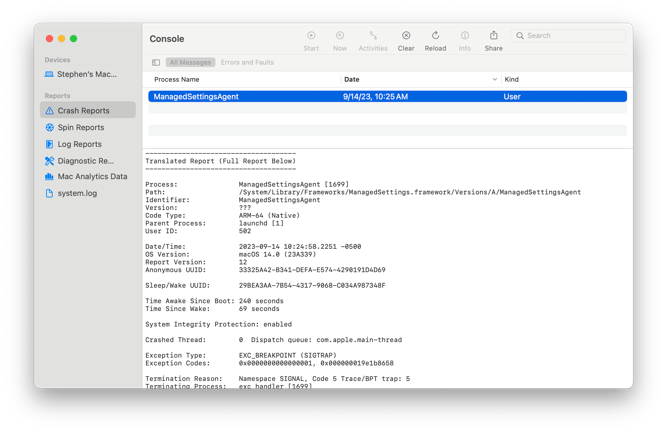This screenshot has width=667, height=433.
Task: Click the Date column sort chevron
Action: [x=495, y=80]
